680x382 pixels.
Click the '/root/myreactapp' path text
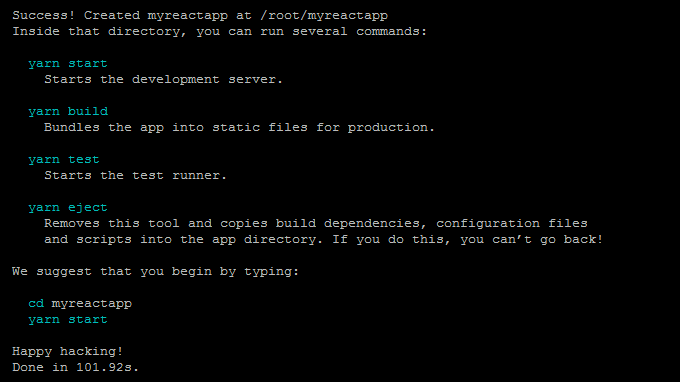coord(324,16)
